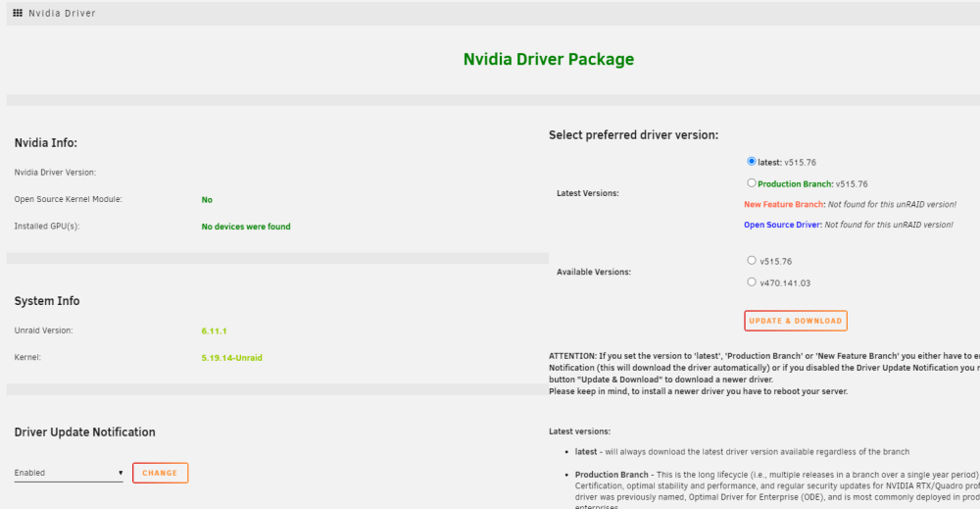Click the Unraid Version value 6.11.1
The image size is (980, 509).
tap(214, 331)
